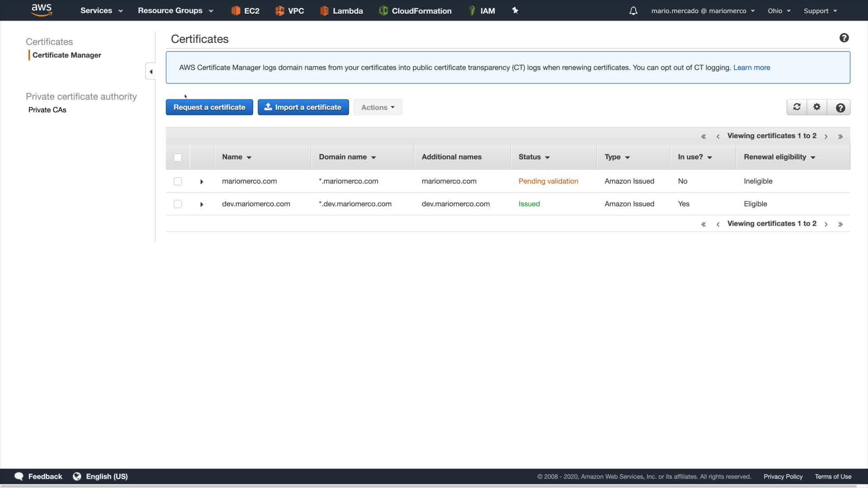Click the refresh certificates icon

pos(797,107)
